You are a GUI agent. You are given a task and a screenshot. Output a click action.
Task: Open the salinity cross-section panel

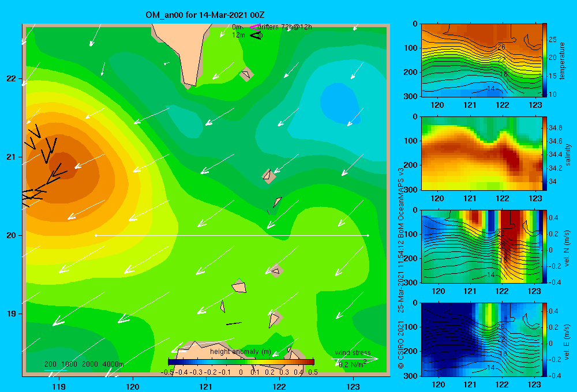coord(482,153)
